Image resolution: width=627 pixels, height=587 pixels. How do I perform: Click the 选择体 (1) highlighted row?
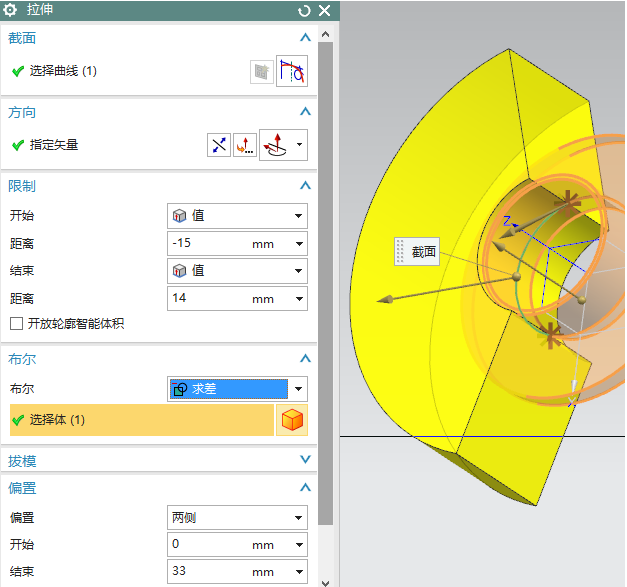[x=140, y=420]
